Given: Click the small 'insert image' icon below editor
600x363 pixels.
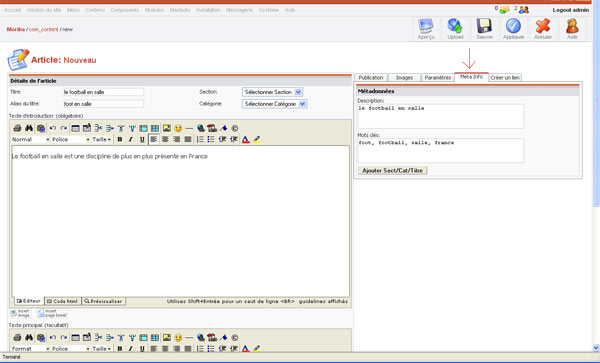Looking at the screenshot, I should (20, 313).
